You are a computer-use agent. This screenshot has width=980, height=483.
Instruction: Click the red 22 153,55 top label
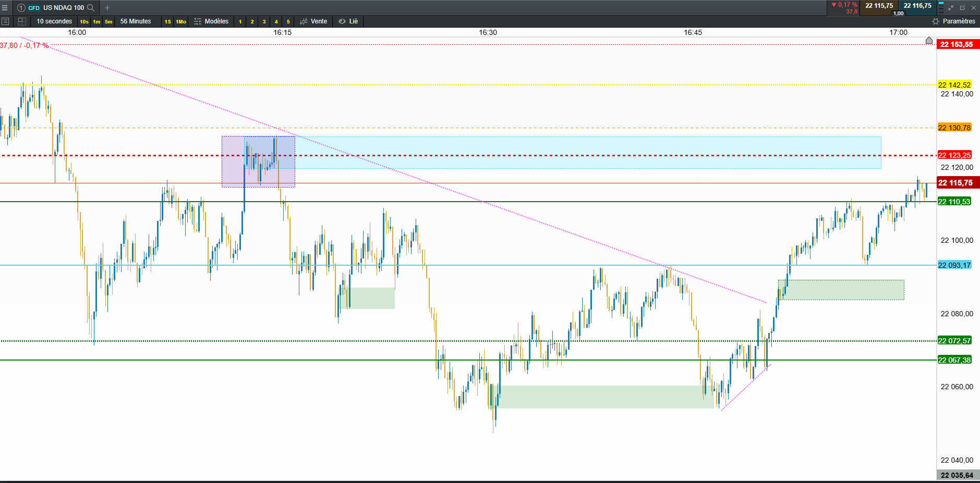click(x=958, y=44)
